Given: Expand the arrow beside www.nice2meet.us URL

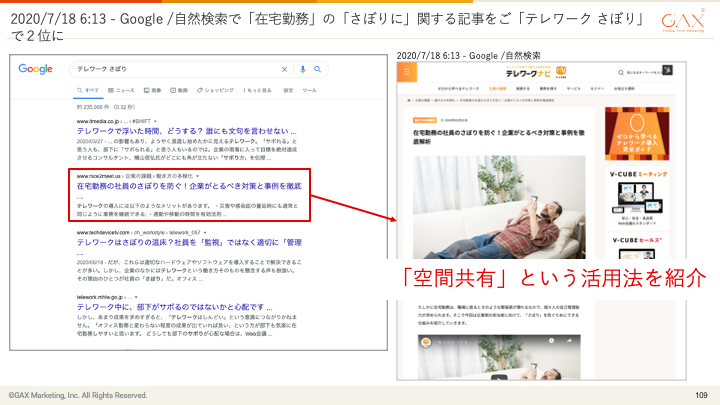Looking at the screenshot, I should (x=197, y=176).
